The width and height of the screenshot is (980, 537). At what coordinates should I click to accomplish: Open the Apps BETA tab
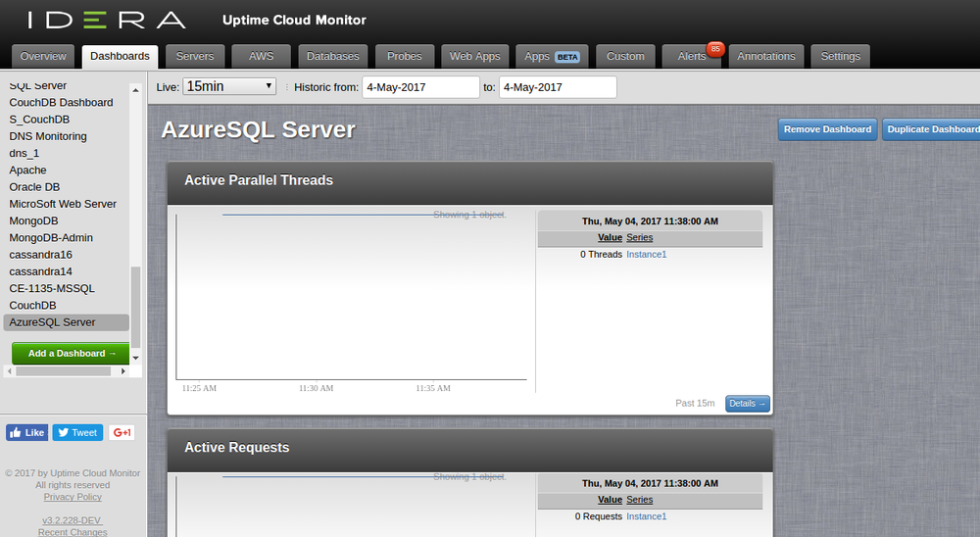(x=553, y=56)
